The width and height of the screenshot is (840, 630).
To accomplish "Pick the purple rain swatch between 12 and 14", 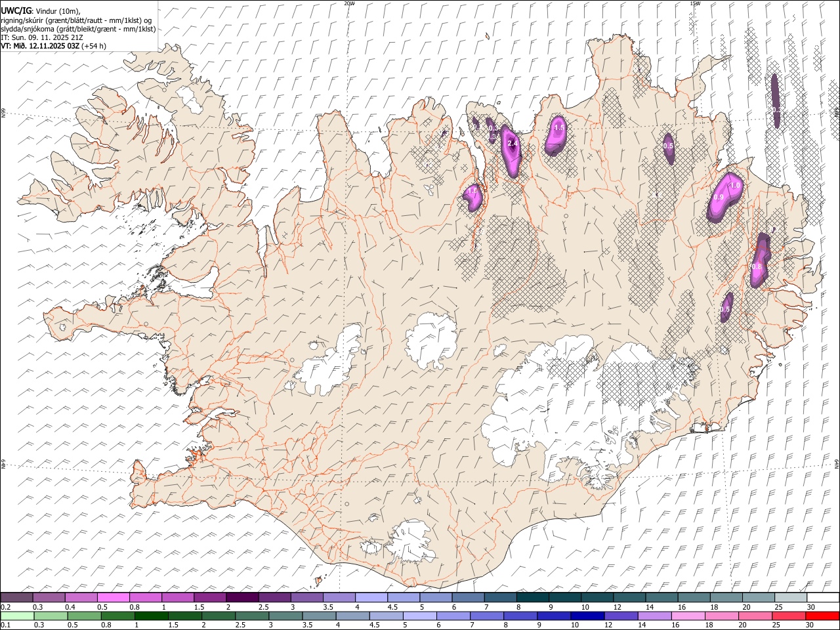I will 621,616.
